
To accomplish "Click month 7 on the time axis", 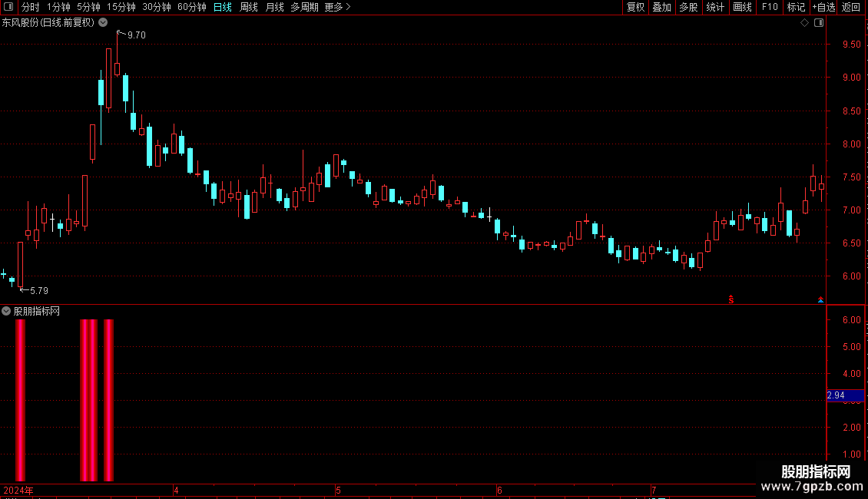I will pos(654,490).
